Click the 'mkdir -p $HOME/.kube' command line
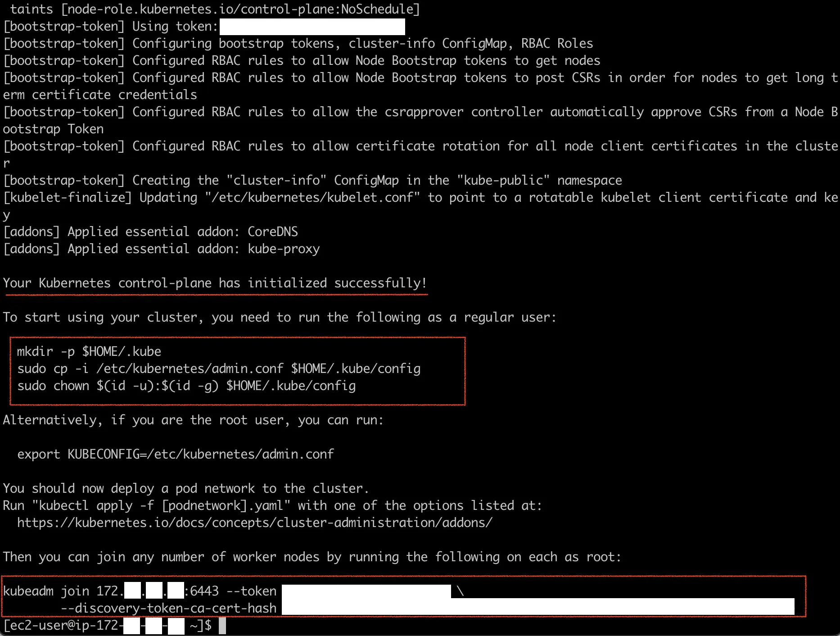The width and height of the screenshot is (840, 636). [89, 351]
